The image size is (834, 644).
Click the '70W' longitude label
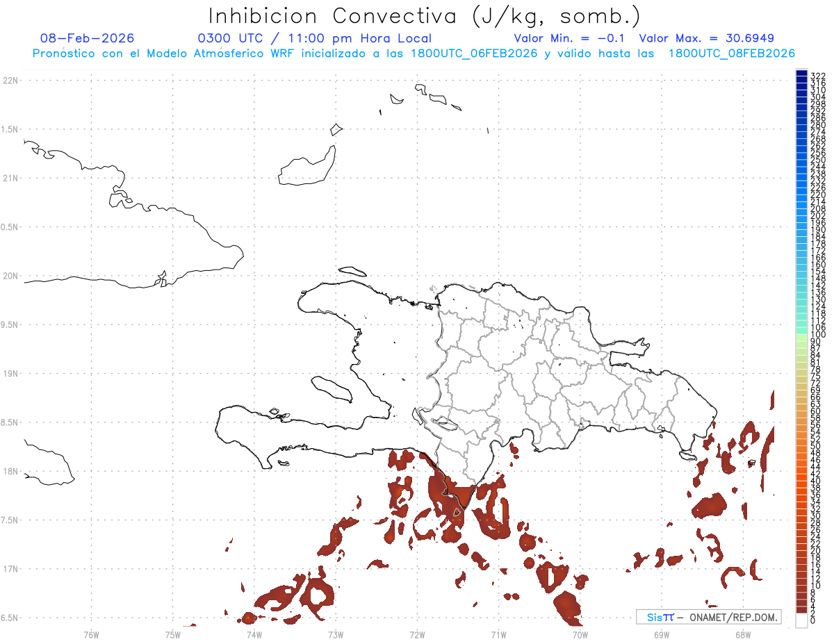tap(580, 634)
